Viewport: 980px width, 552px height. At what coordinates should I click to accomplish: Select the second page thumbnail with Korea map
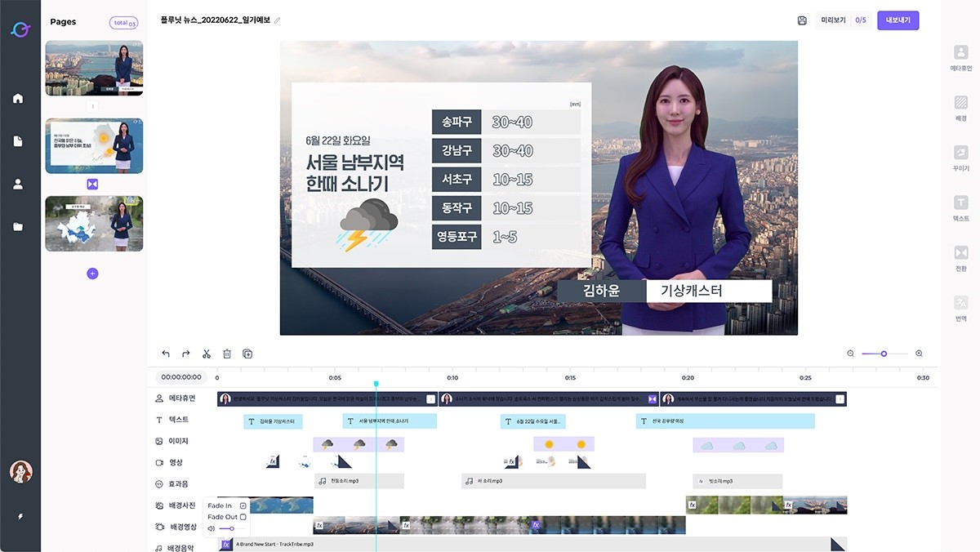94,145
